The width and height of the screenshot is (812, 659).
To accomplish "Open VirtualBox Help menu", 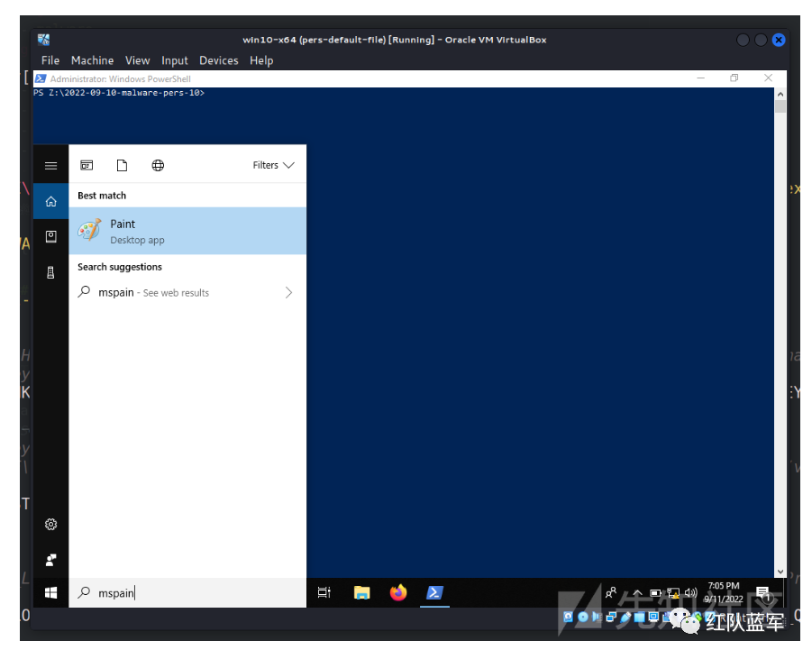I will pyautogui.click(x=261, y=60).
